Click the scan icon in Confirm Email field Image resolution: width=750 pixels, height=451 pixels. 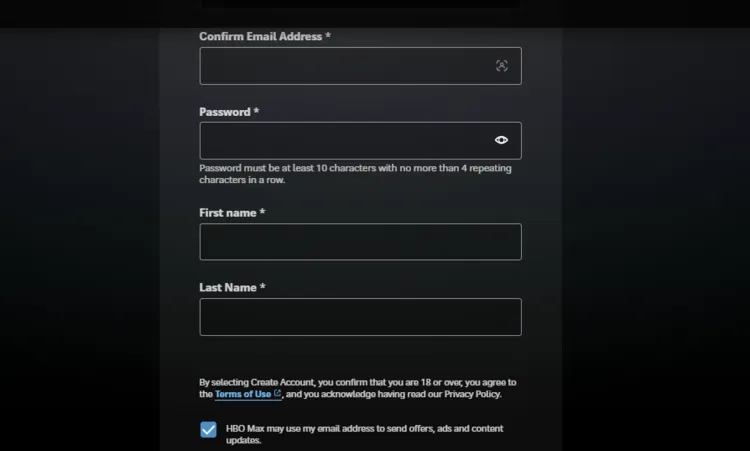click(x=501, y=66)
